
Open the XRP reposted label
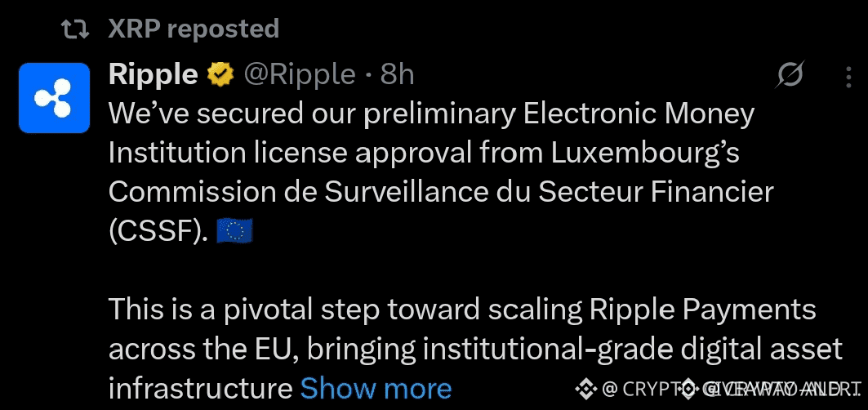coord(194,29)
